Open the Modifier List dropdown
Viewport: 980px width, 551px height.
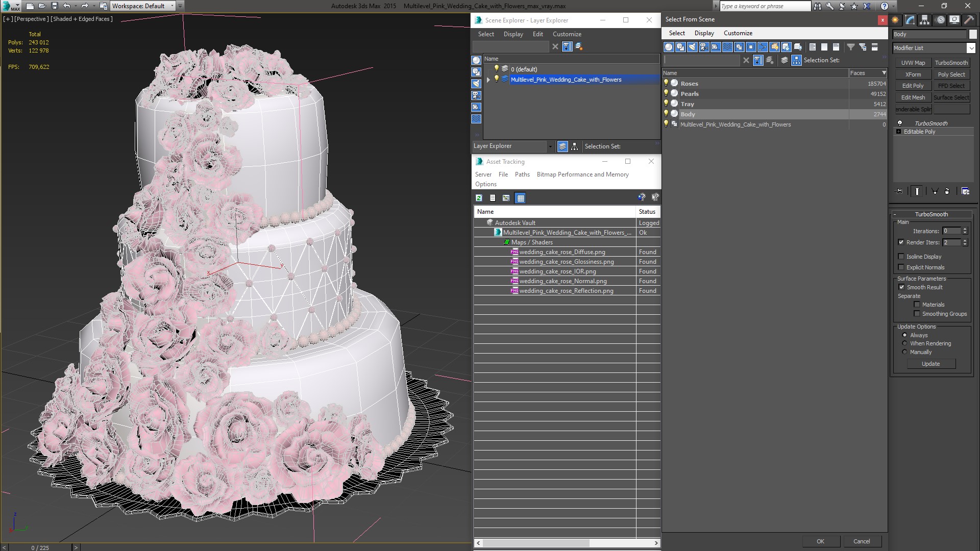click(970, 48)
